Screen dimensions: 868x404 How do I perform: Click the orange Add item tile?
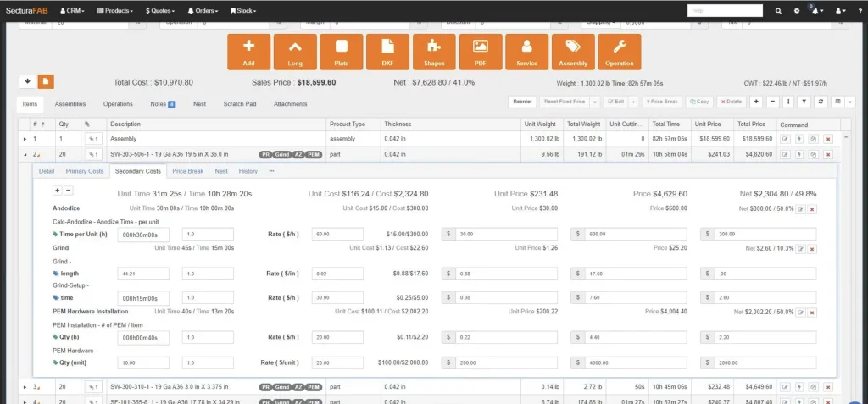[x=248, y=52]
